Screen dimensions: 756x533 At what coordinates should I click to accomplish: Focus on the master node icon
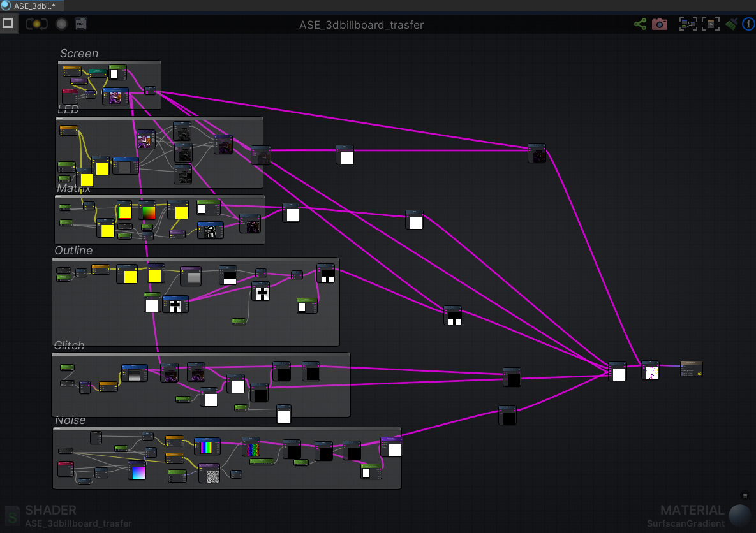point(710,24)
